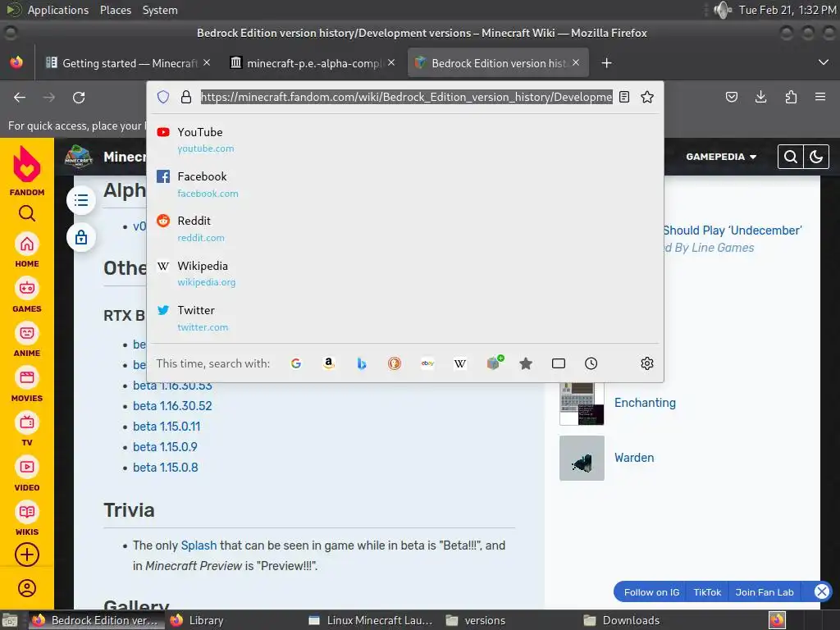Switch to minecraft-p.e.-alpha tab

click(x=306, y=63)
